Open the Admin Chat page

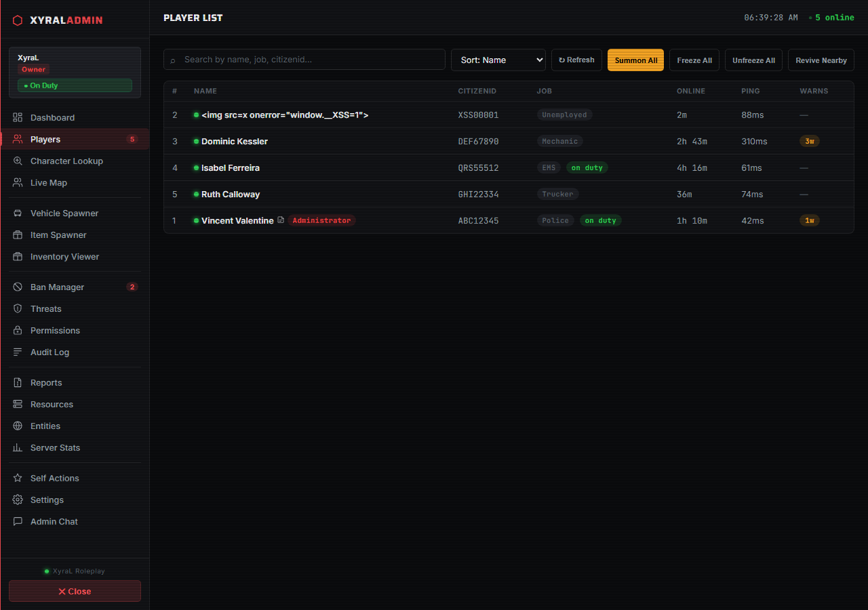(x=75, y=521)
